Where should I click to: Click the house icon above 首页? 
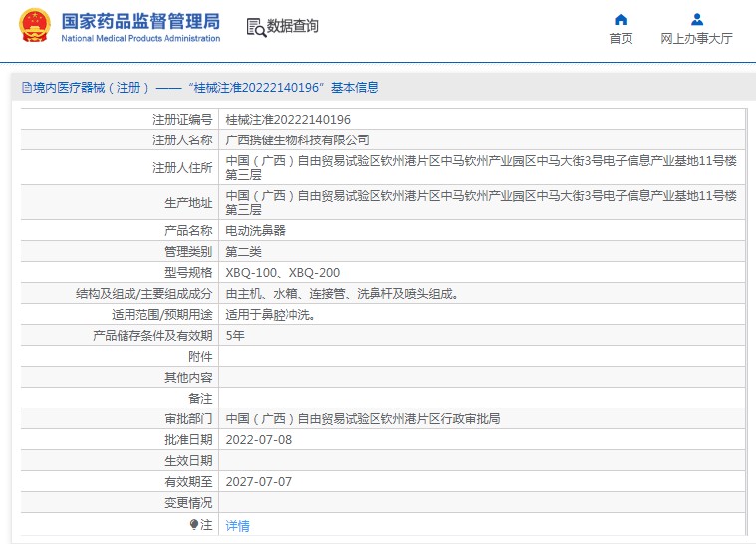(621, 19)
